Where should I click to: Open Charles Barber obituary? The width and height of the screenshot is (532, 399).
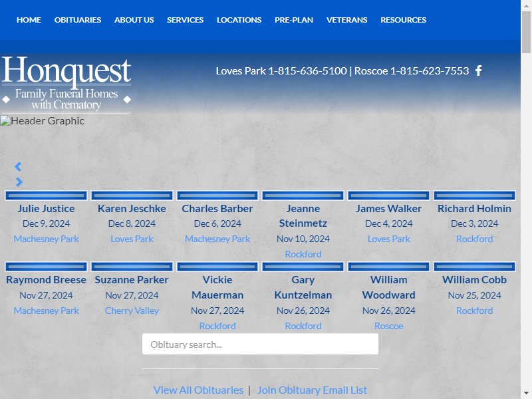217,209
